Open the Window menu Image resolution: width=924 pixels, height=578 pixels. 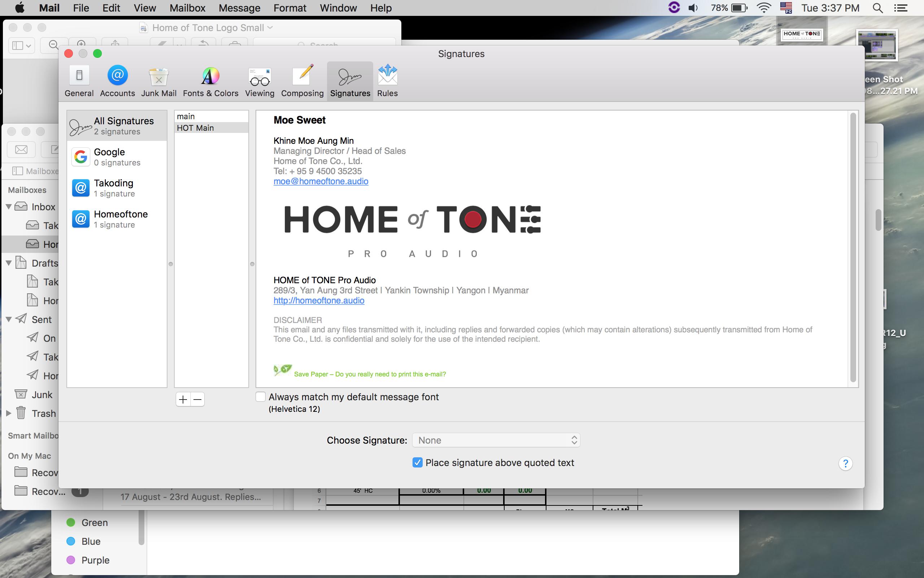point(338,8)
